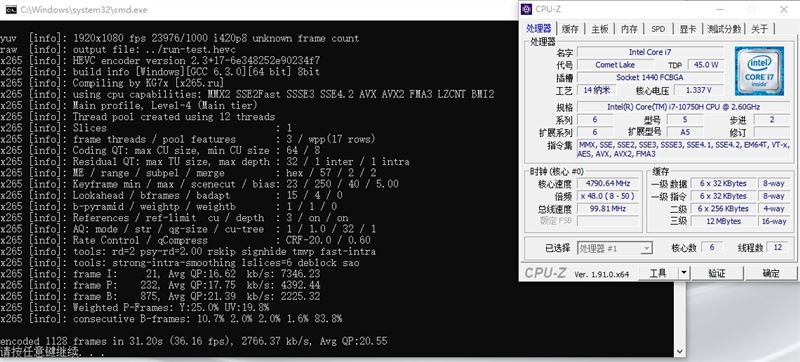
Task: Click the multiplier x 48.0 (8 - 50) value
Action: tap(608, 196)
